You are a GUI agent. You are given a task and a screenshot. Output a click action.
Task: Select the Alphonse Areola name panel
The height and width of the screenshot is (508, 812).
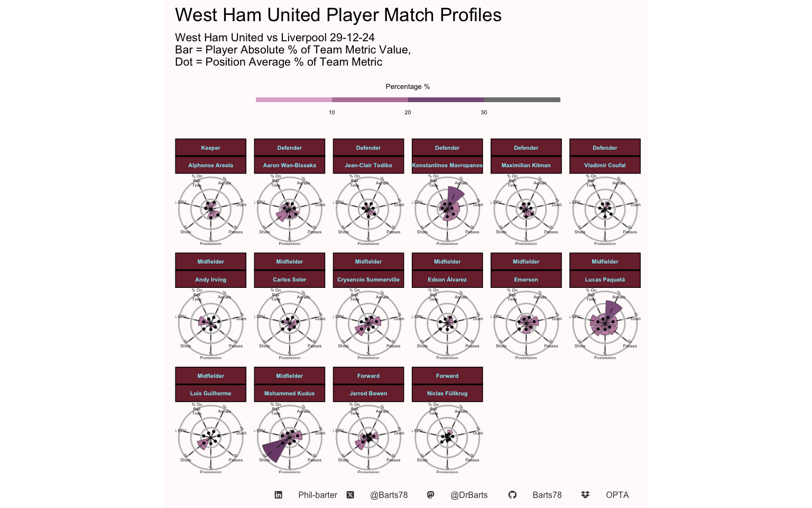[x=210, y=165]
